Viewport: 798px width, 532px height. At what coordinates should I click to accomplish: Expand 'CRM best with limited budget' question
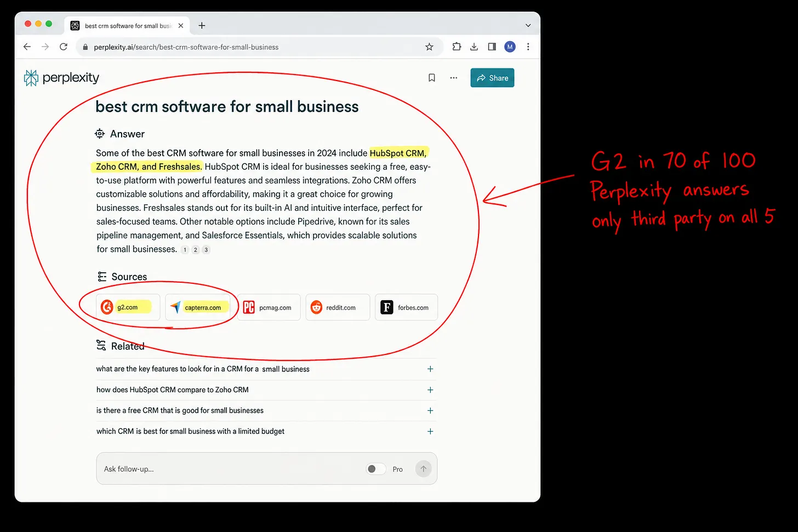[430, 431]
